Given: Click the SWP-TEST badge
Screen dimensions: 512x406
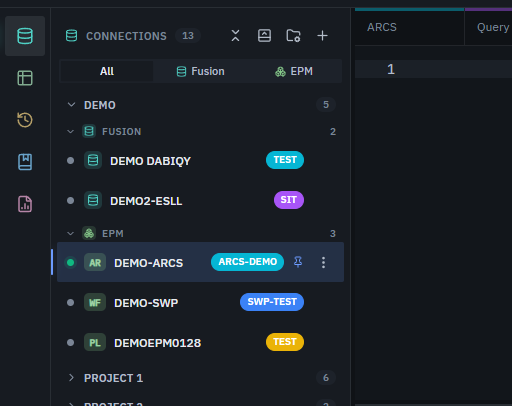Looking at the screenshot, I should click(x=272, y=302).
